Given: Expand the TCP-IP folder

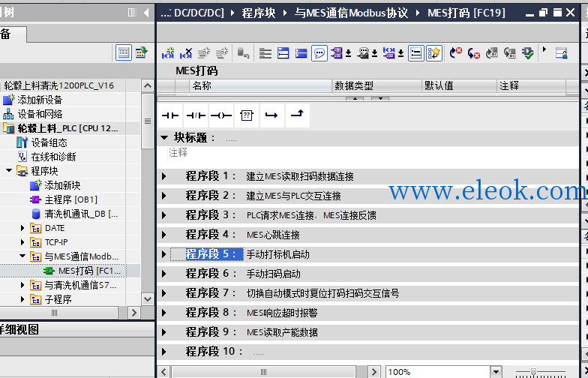Looking at the screenshot, I should [x=22, y=242].
